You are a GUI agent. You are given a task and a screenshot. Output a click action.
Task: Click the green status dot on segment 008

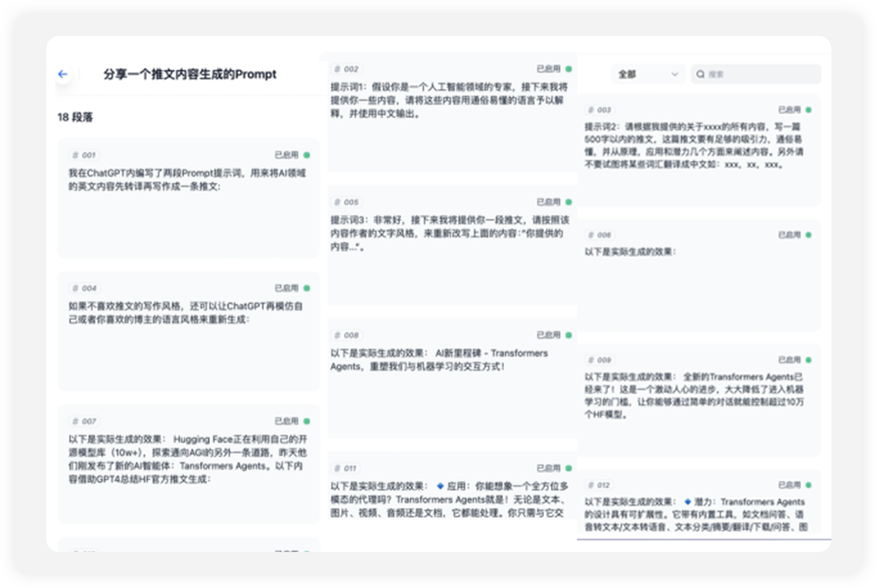569,335
